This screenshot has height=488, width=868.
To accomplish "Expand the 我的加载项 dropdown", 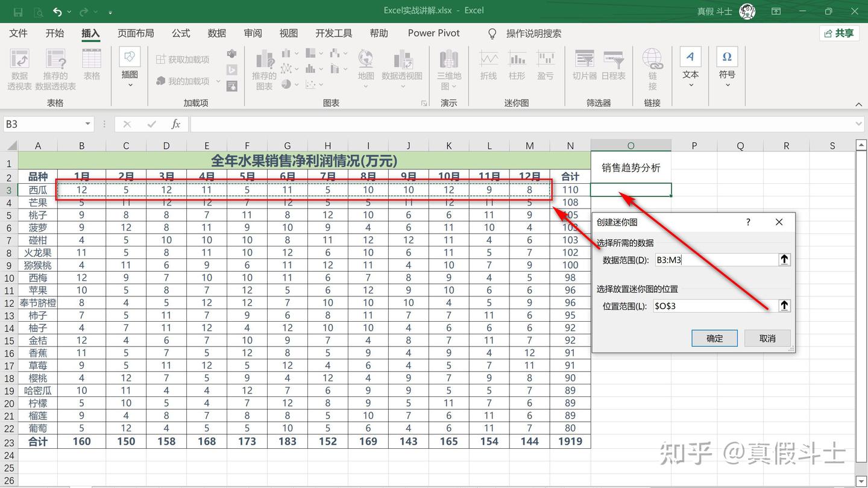I will (x=218, y=81).
